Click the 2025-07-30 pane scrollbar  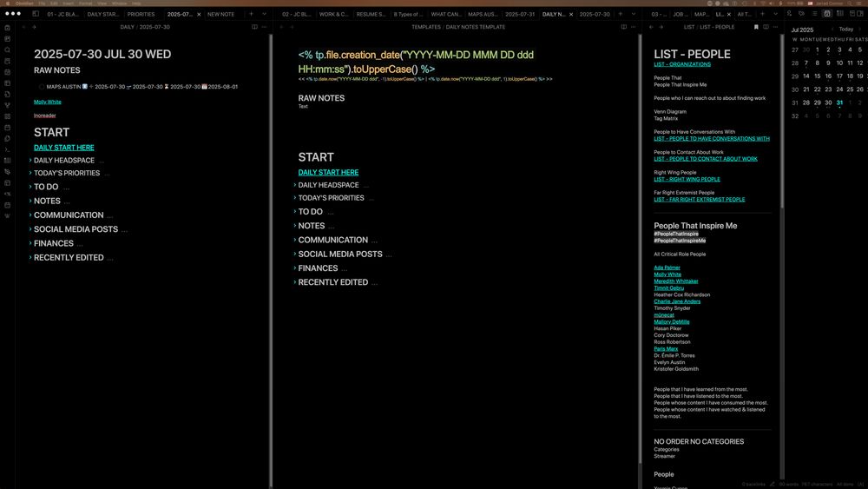click(271, 261)
